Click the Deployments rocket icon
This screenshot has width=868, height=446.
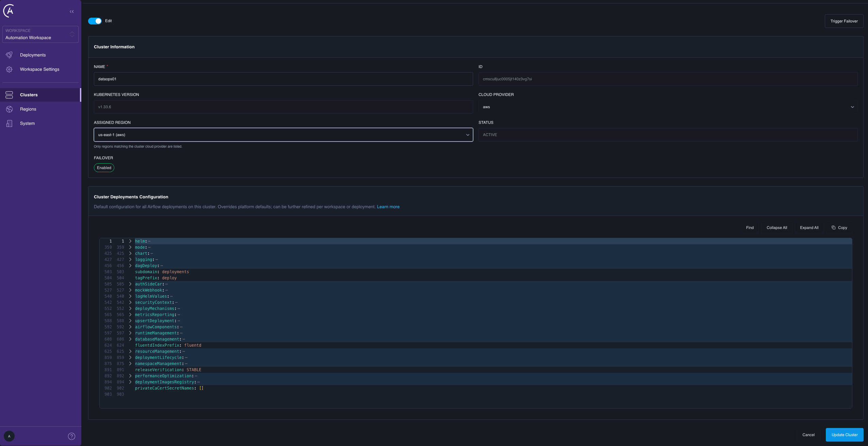pos(10,55)
